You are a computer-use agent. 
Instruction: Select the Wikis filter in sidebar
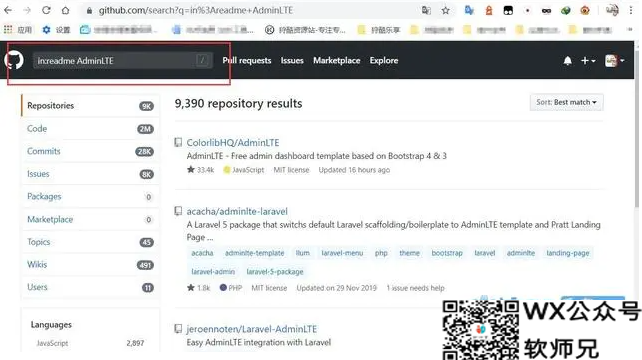[x=90, y=265]
